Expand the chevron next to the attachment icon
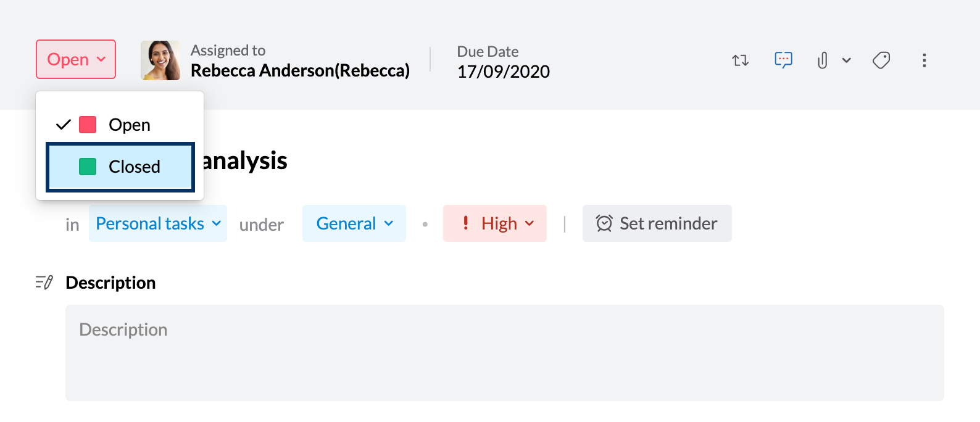This screenshot has width=980, height=422. point(846,60)
